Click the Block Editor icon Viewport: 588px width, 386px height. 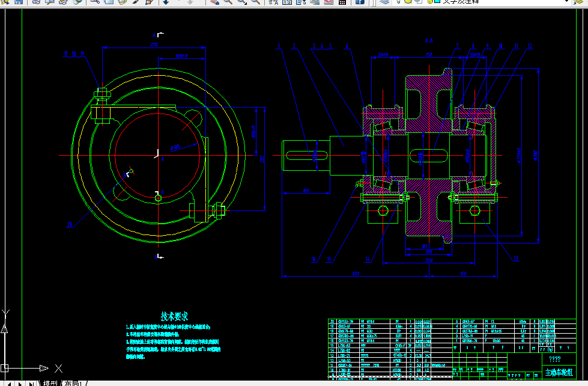149,2
